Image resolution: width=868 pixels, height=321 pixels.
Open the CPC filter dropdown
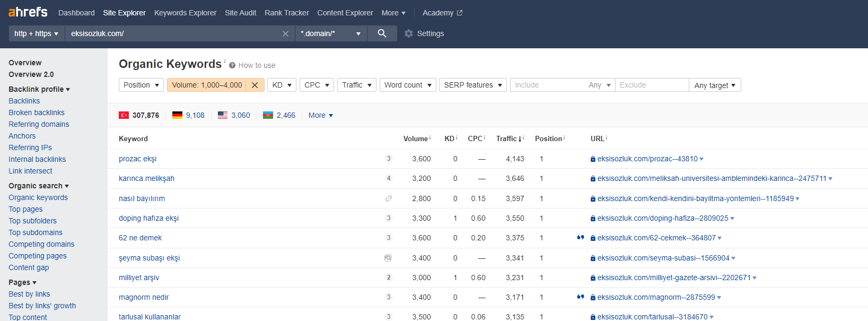pos(317,85)
